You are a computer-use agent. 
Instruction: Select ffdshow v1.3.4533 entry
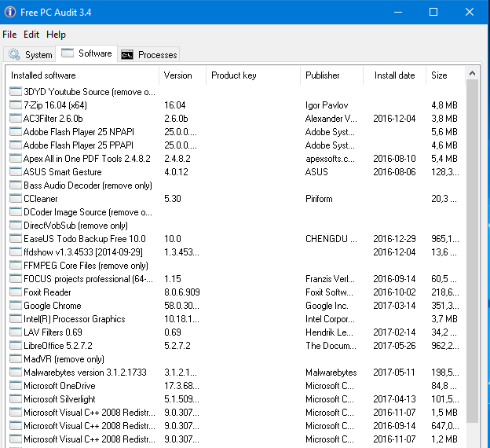pyautogui.click(x=83, y=252)
